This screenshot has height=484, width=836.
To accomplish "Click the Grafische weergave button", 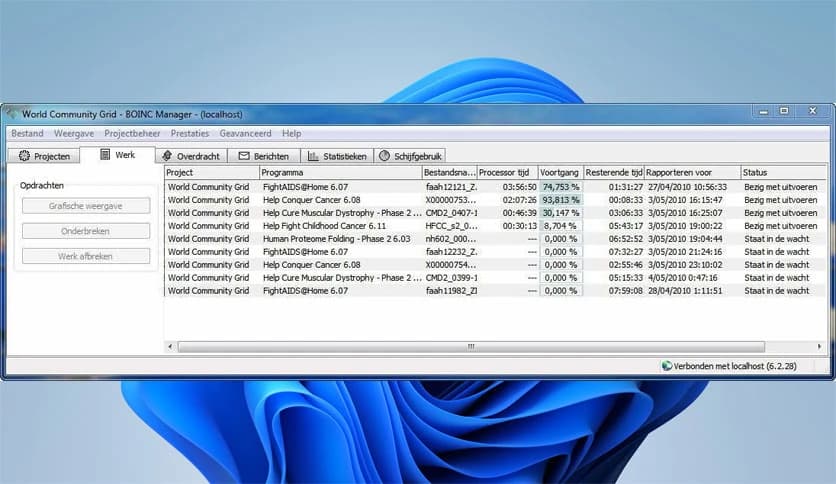I will click(86, 206).
